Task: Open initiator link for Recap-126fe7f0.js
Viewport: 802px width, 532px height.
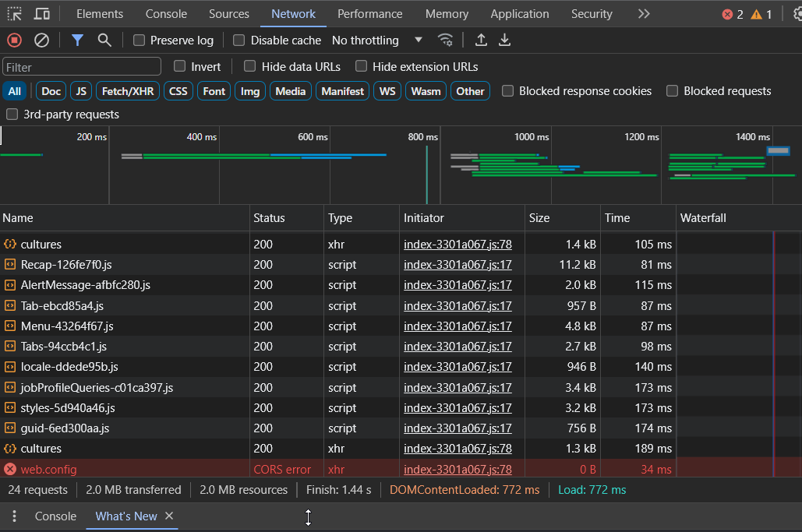Action: (458, 265)
